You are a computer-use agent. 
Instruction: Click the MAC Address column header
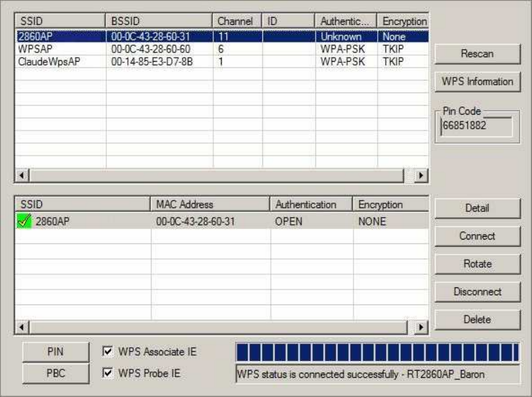coord(210,204)
